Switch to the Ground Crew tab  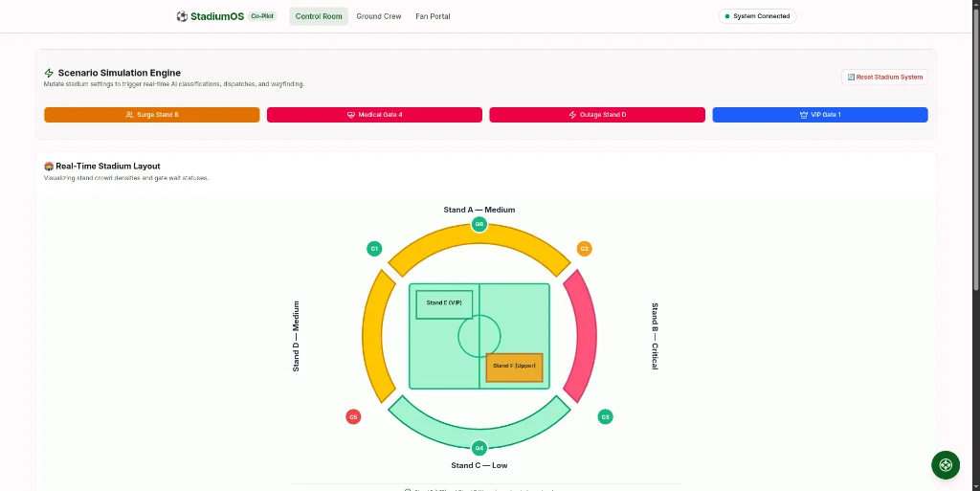379,16
